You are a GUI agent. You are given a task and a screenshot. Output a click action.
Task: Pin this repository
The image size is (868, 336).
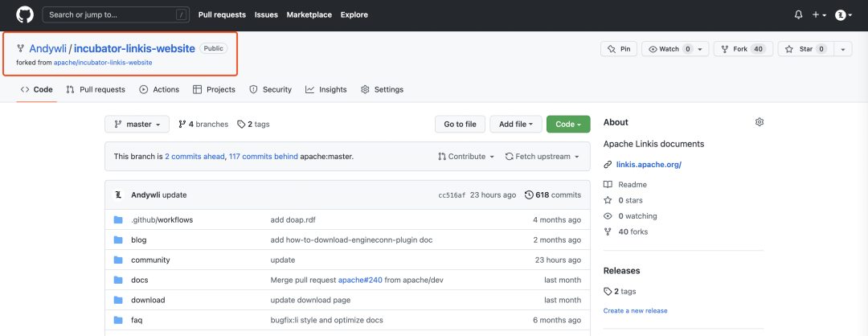point(619,49)
